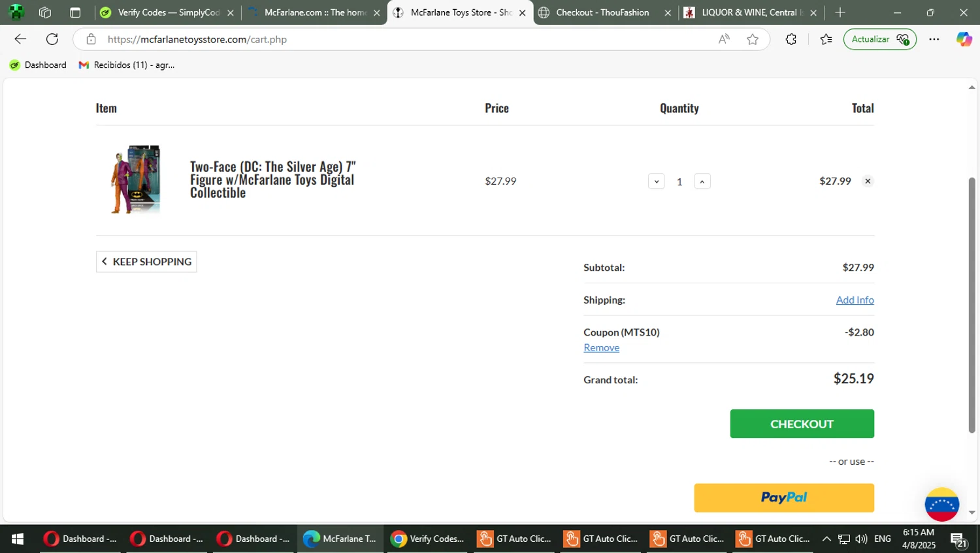Image resolution: width=980 pixels, height=553 pixels.
Task: Open the first GT Auto Clicker taskbar item
Action: [x=514, y=539]
